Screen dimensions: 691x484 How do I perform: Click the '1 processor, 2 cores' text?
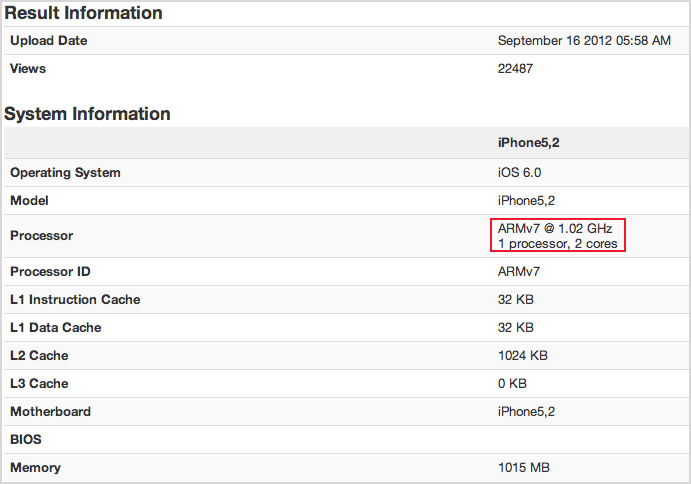(x=557, y=243)
